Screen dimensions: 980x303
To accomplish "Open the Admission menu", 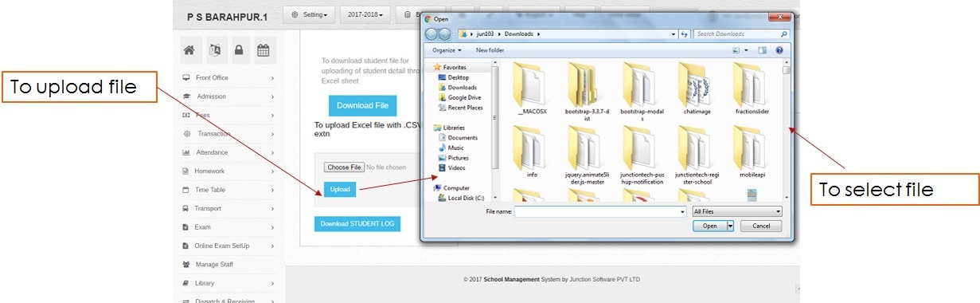I will pos(228,96).
